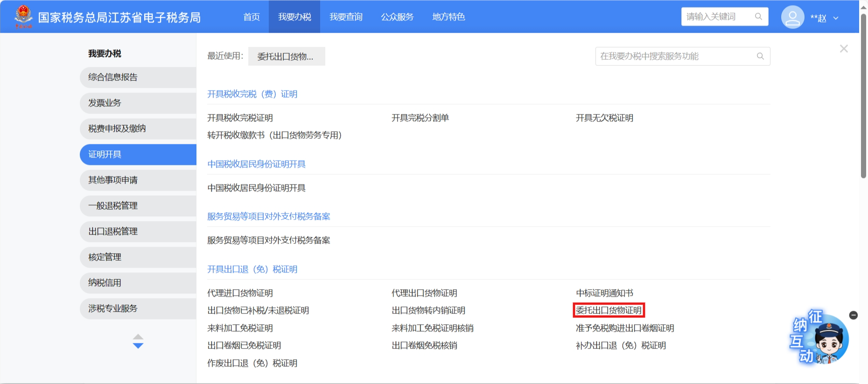Click the 在我要办税中搜索服务功能 search field
This screenshot has height=384, width=868.
tap(674, 56)
